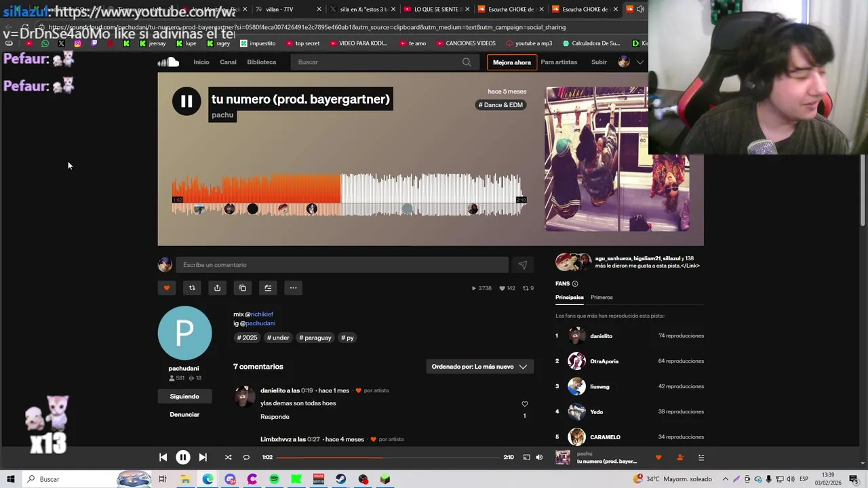Mute with the volume speaker icon
This screenshot has width=868, height=488.
539,457
